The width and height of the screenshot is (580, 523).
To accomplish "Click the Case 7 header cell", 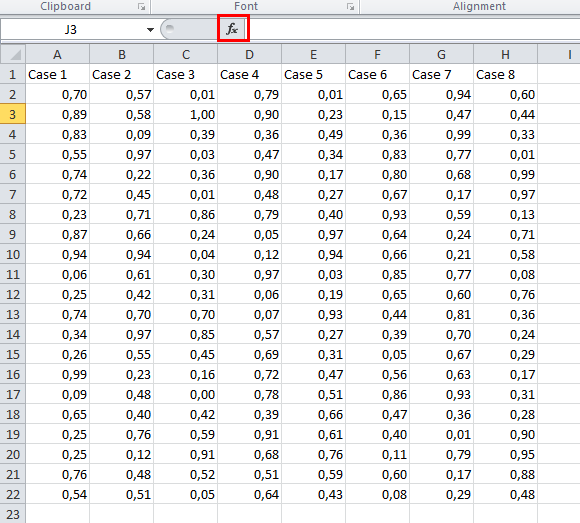I will tap(442, 74).
